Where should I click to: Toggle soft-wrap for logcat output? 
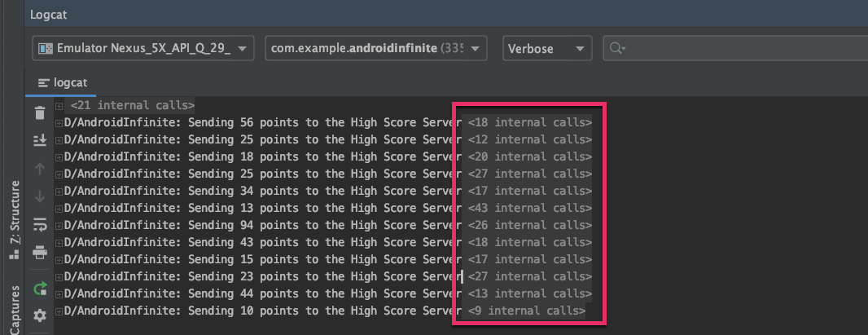point(39,224)
